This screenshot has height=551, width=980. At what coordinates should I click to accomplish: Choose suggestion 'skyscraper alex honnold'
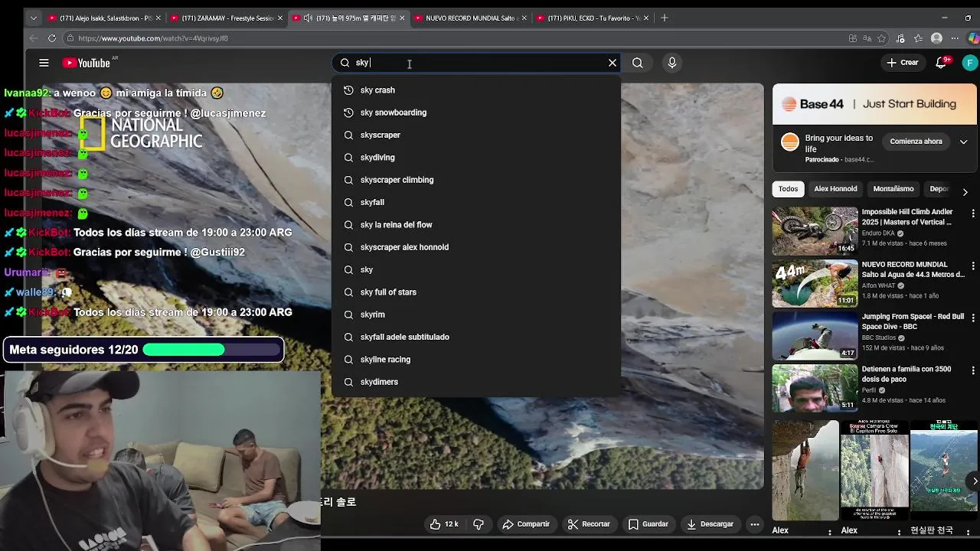point(476,247)
